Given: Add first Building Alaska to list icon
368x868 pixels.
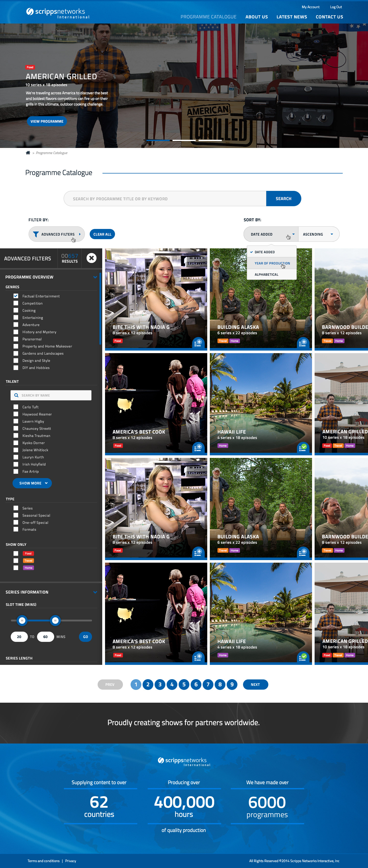Looking at the screenshot, I should [303, 343].
